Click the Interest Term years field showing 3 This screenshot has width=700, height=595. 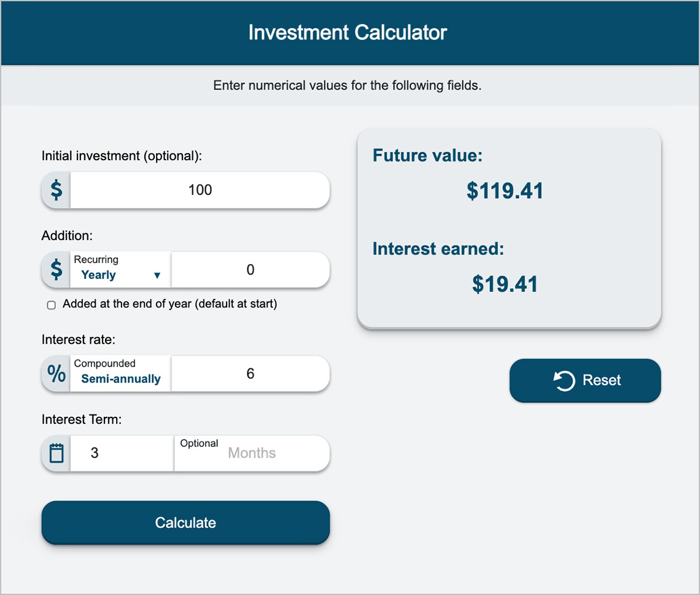pos(122,454)
